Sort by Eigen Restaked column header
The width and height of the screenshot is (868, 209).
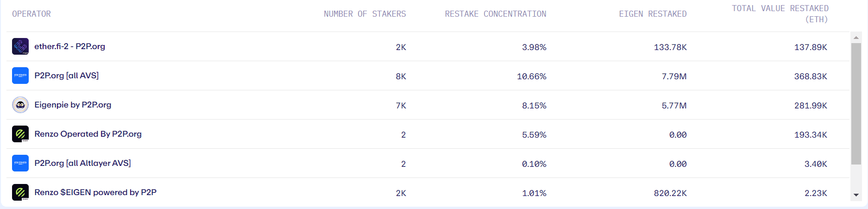(x=653, y=14)
